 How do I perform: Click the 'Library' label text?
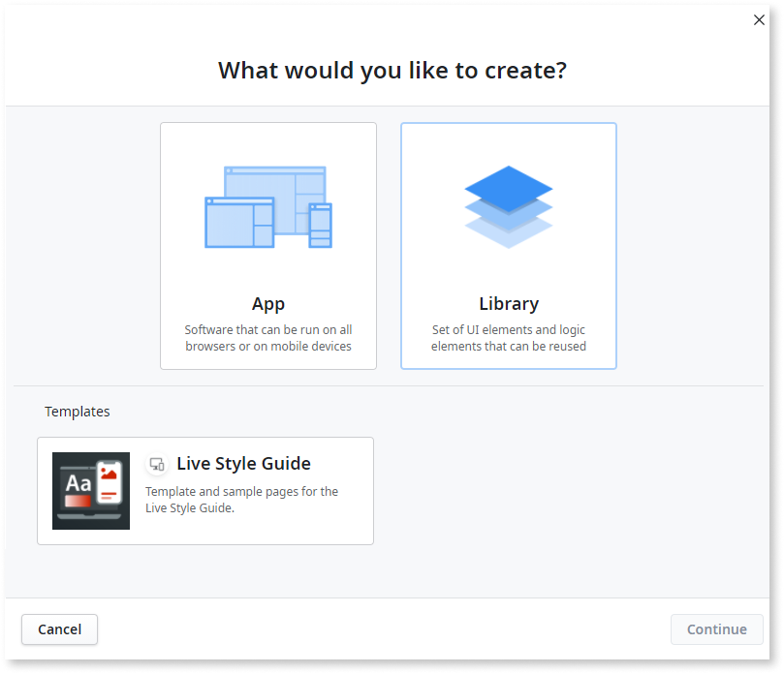pyautogui.click(x=508, y=303)
